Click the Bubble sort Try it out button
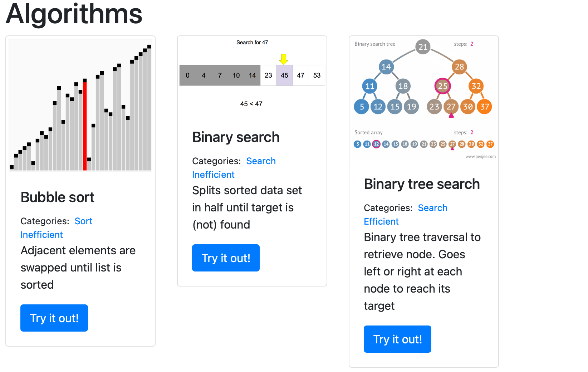Viewport: 588px width, 372px height. pyautogui.click(x=54, y=318)
